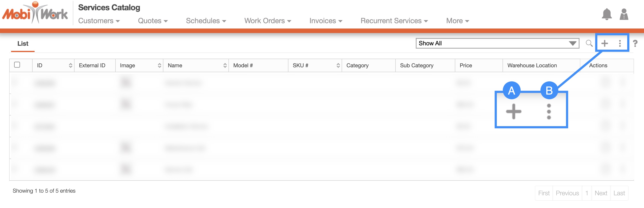Open the Invoices menu

(x=325, y=21)
